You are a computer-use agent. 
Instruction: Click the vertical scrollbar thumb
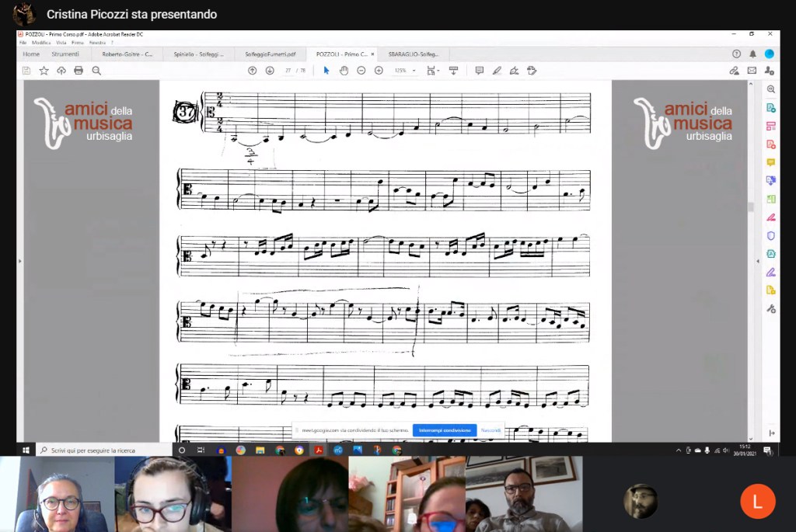point(751,207)
